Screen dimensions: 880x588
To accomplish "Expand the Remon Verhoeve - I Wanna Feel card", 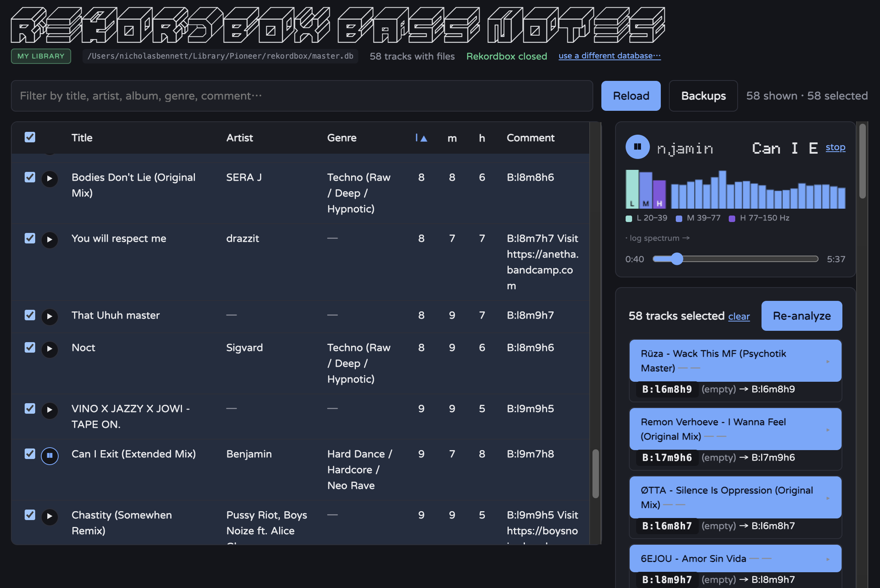I will coord(735,429).
